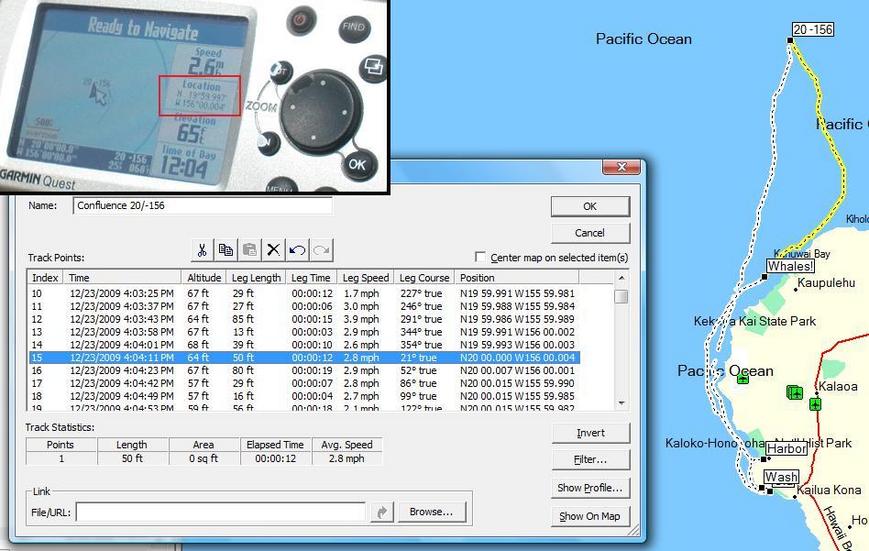Image resolution: width=869 pixels, height=551 pixels.
Task: Click the Leg Speed column header
Action: tap(366, 278)
